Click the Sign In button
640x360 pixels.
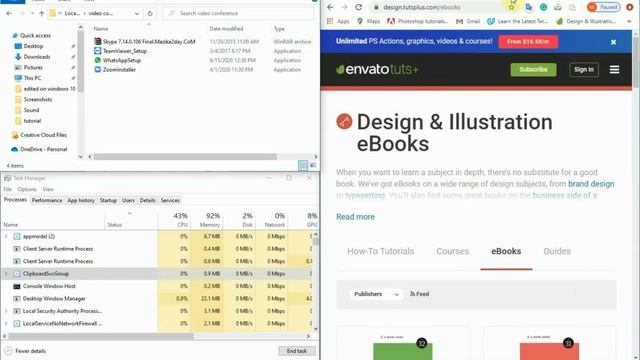coord(584,69)
